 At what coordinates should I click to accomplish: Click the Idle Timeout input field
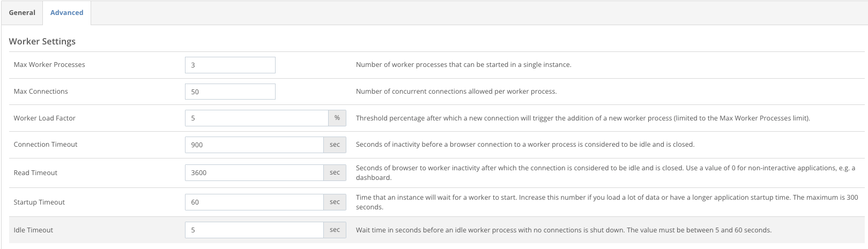[254, 230]
